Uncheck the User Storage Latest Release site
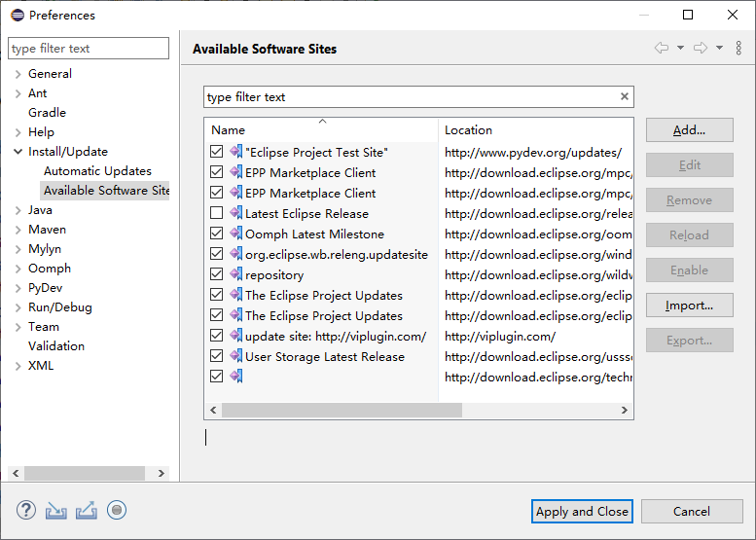The height and width of the screenshot is (540, 756). (217, 356)
